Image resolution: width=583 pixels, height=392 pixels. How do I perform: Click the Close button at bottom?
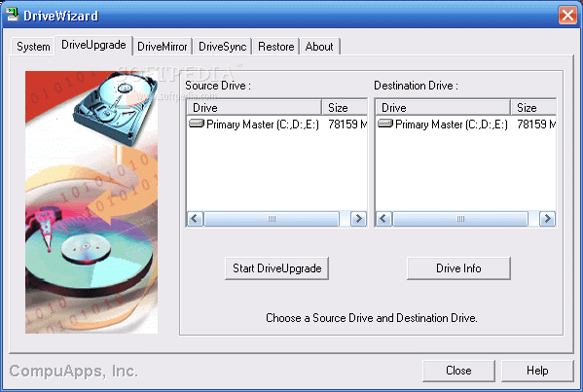(458, 371)
